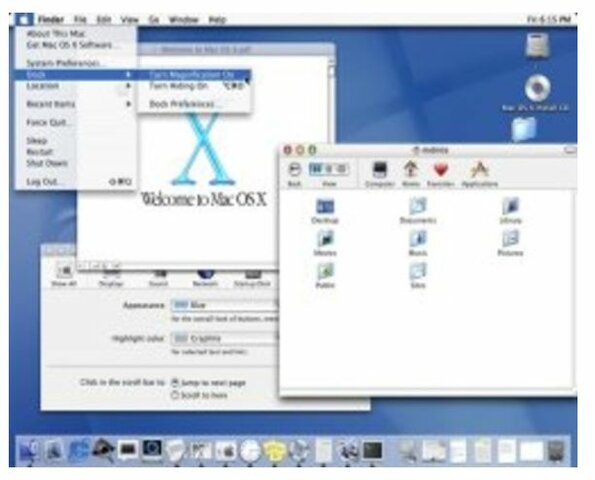Expand the Location submenu in Apple menu
This screenshot has width=595, height=480.
coord(76,86)
